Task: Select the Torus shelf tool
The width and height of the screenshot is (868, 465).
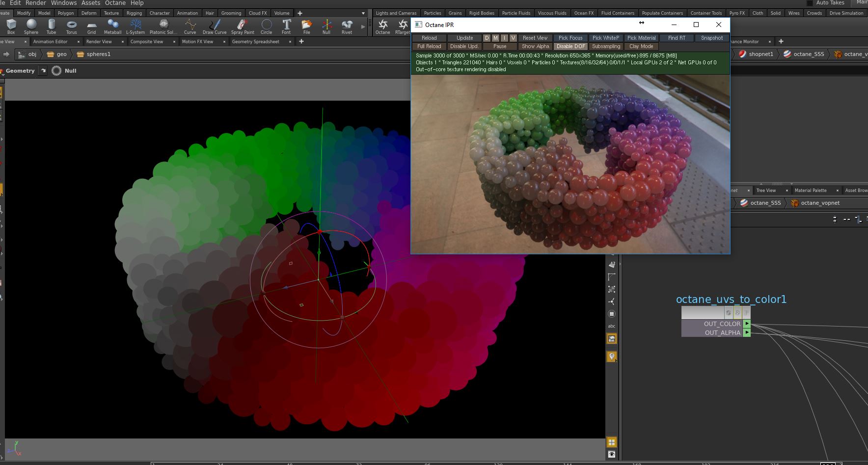Action: 71,26
